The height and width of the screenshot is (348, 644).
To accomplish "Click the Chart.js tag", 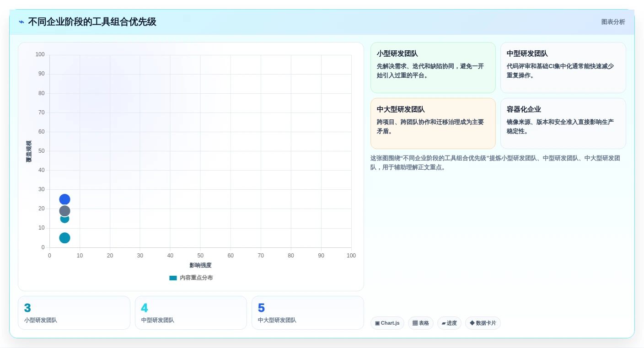I will coord(387,323).
